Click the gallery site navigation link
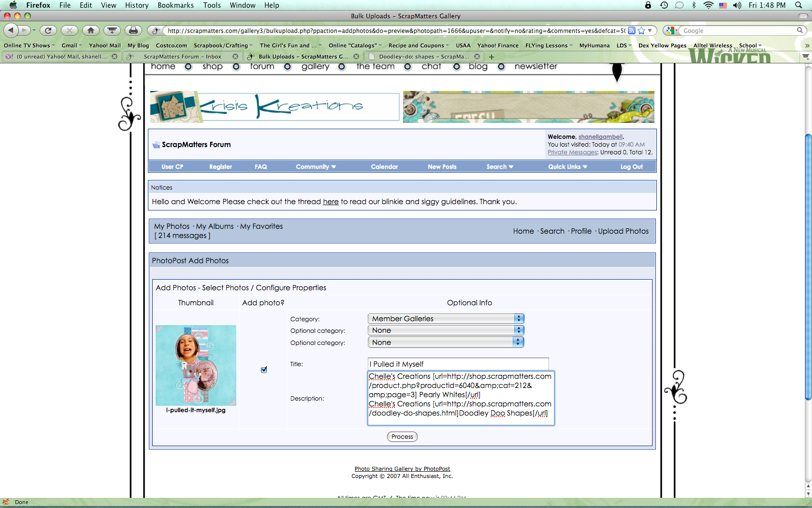Screen dimensions: 812x508 315,66
